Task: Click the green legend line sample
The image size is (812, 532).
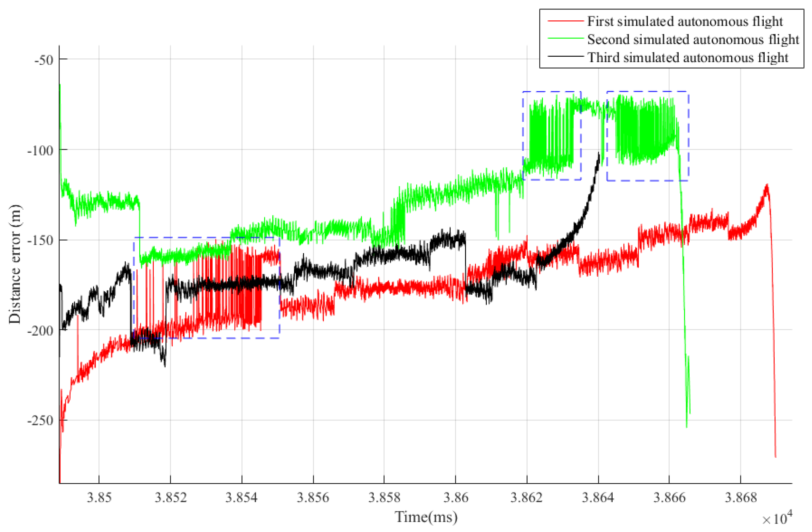Action: (565, 39)
